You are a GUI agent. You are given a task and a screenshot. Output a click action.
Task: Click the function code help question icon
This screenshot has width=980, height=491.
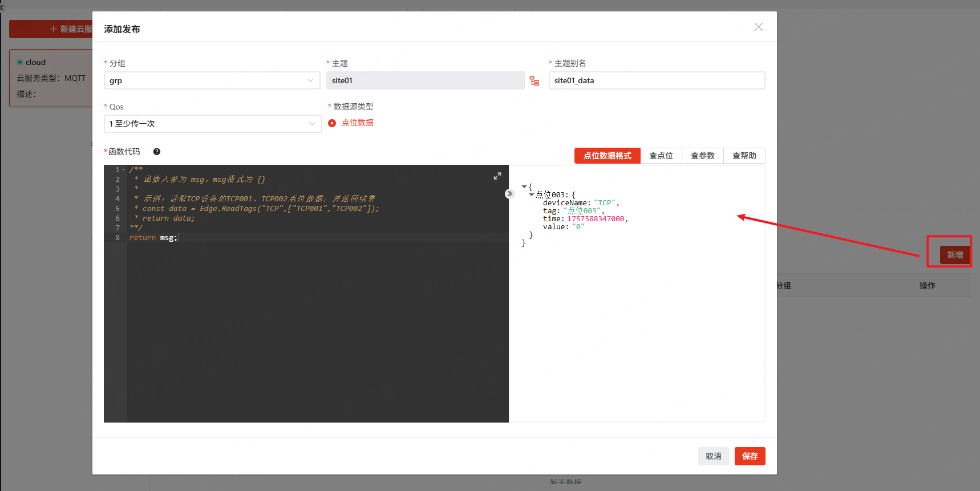pyautogui.click(x=157, y=152)
